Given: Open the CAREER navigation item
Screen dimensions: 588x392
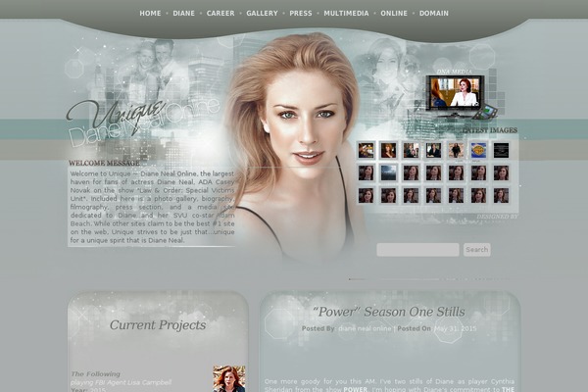Looking at the screenshot, I should click(220, 13).
